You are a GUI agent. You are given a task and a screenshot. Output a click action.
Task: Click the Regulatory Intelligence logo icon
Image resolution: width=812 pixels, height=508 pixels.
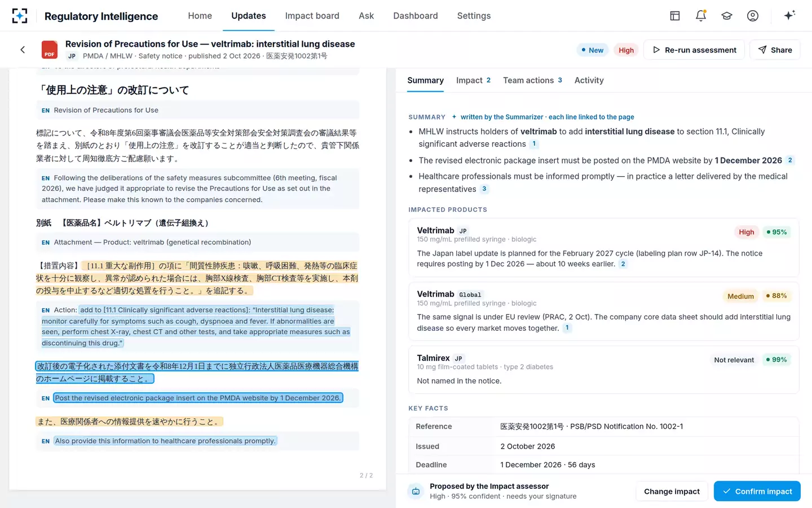tap(20, 16)
